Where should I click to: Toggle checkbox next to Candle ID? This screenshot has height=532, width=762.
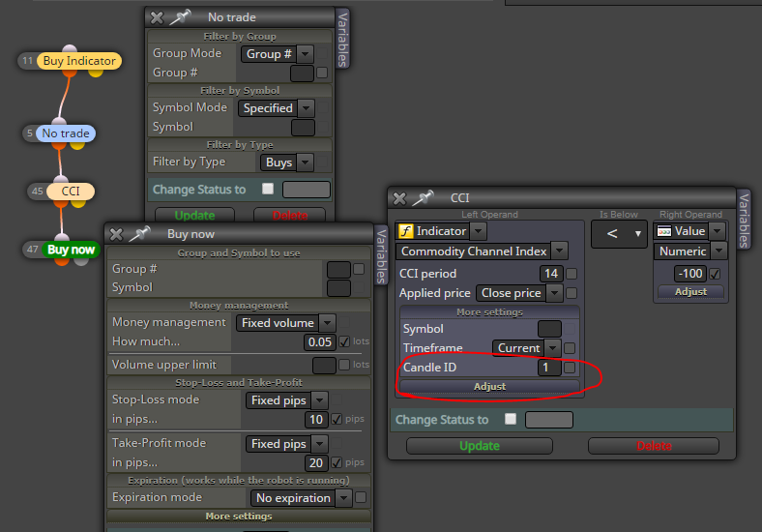(570, 368)
